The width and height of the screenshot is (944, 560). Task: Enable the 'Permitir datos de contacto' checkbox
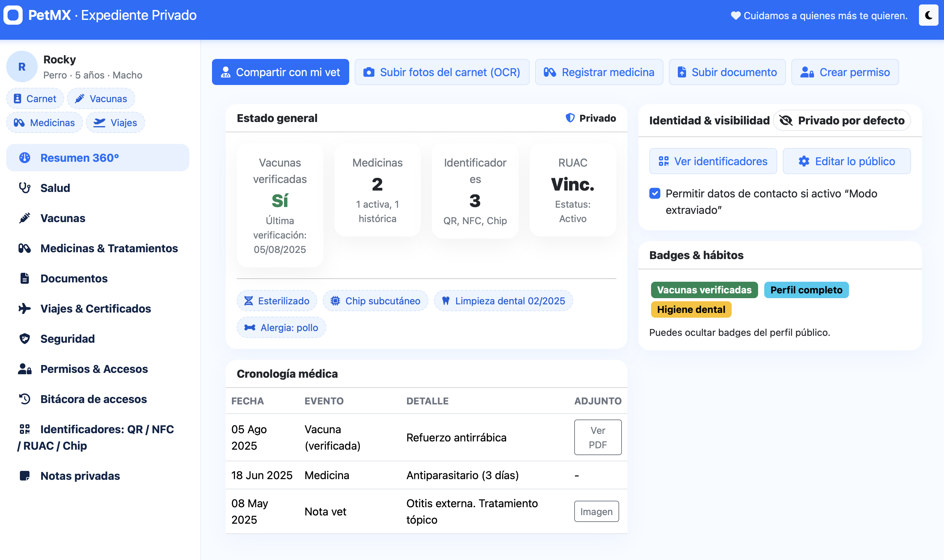click(x=654, y=193)
